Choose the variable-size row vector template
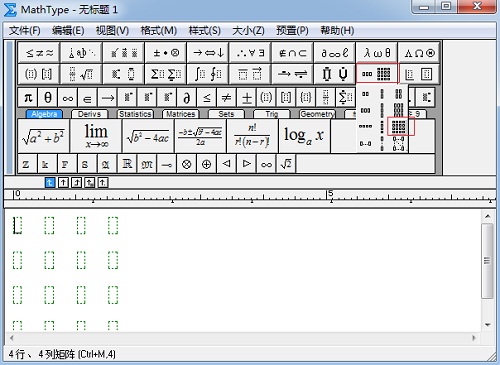 point(365,144)
